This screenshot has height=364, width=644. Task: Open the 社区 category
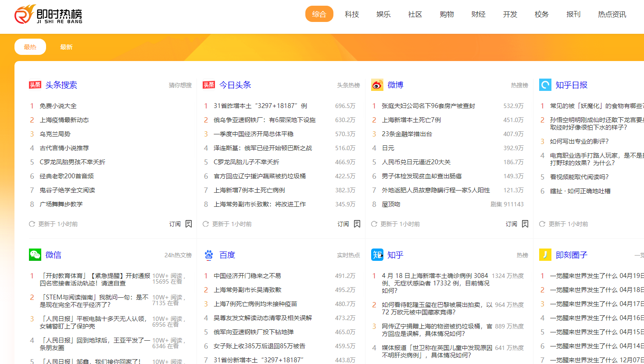click(x=415, y=14)
